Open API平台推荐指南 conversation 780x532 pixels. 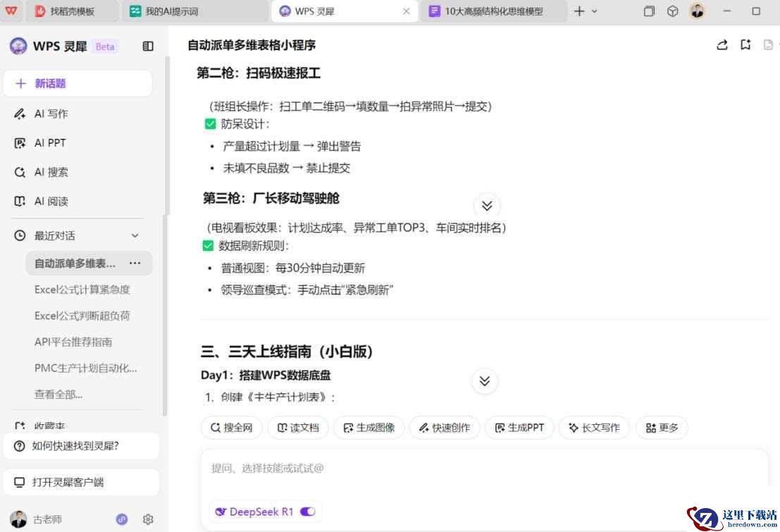73,342
